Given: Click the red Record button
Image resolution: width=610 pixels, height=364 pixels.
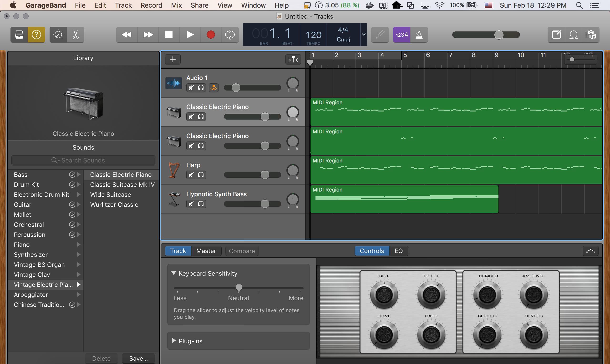Looking at the screenshot, I should 210,35.
